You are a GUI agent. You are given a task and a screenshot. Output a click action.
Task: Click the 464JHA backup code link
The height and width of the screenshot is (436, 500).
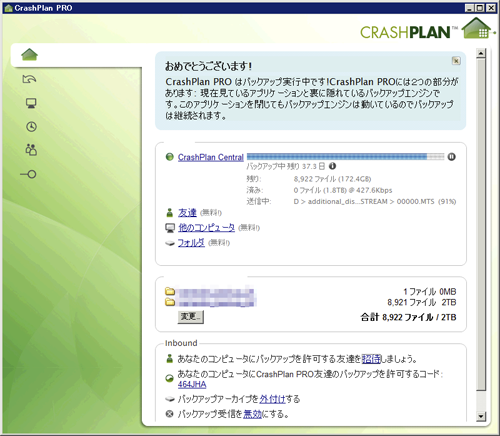point(192,384)
